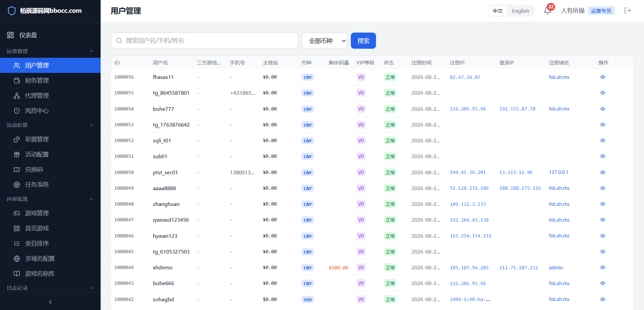Go to 兑换码 page
644x310 pixels.
50,169
